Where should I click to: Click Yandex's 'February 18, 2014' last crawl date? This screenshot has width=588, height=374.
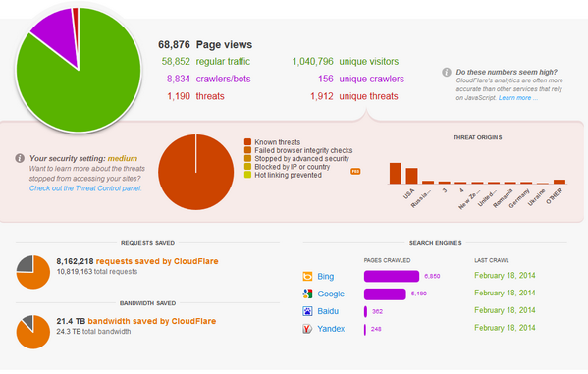505,328
